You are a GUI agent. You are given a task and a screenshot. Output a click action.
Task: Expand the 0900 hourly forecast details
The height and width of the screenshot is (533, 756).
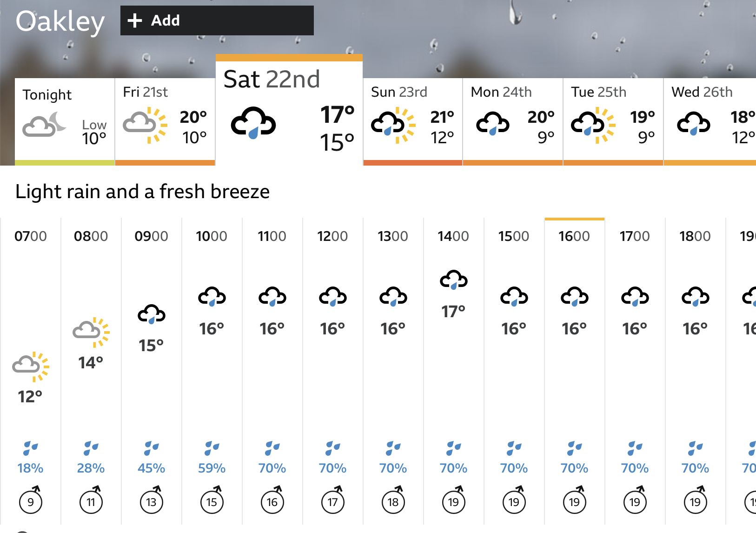point(152,371)
